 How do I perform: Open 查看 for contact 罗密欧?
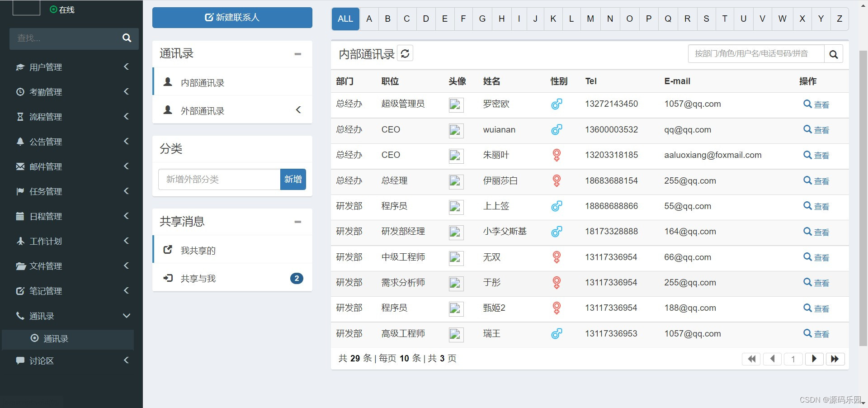[x=816, y=104]
